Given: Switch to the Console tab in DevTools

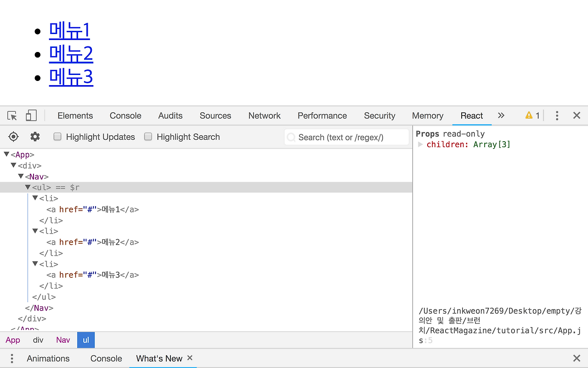Looking at the screenshot, I should (125, 115).
